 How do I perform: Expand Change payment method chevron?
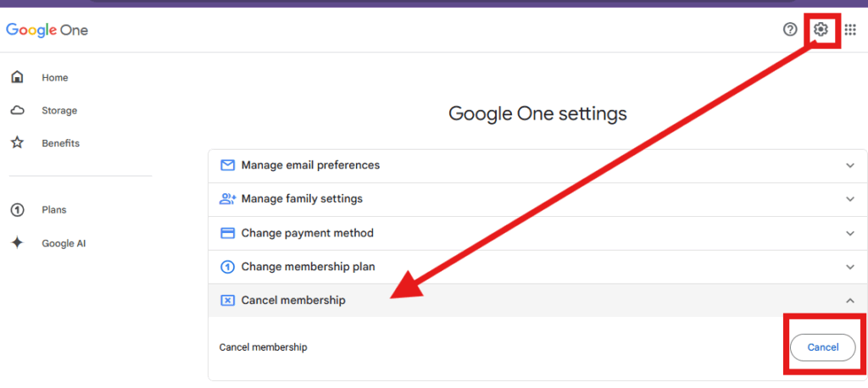coord(850,233)
